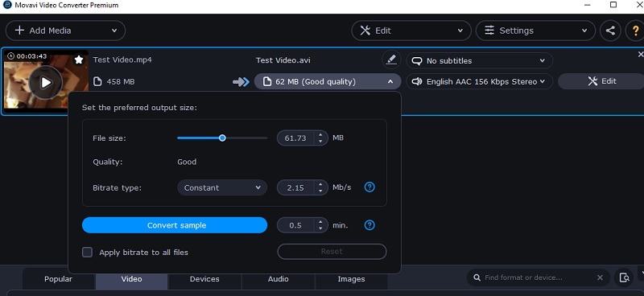Click the Edit button in file row
Image resolution: width=644 pixels, height=296 pixels.
[601, 81]
